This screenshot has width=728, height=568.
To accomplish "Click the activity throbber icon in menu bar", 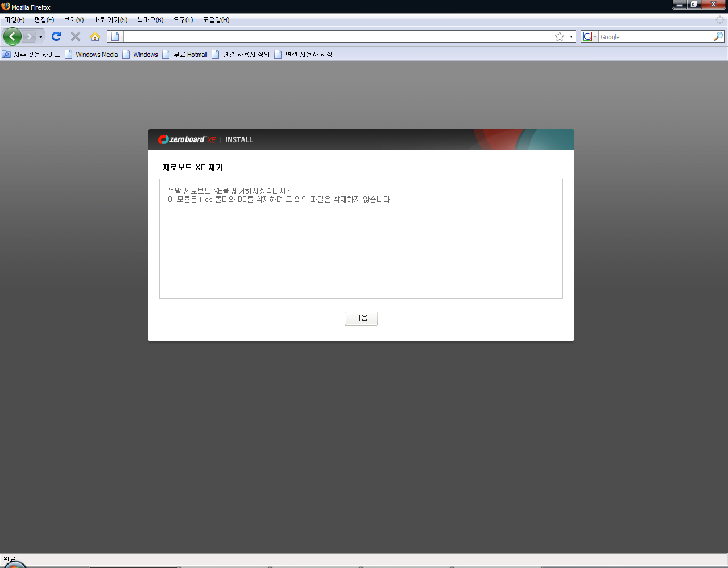I will coord(720,20).
